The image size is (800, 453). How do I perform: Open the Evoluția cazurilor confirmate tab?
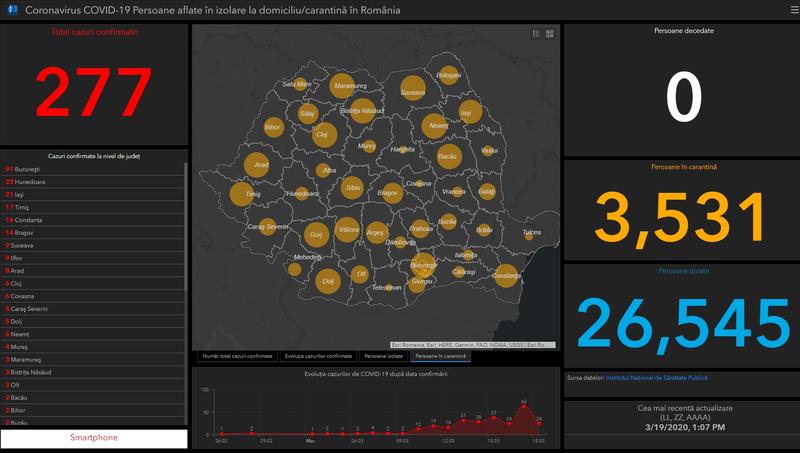318,355
